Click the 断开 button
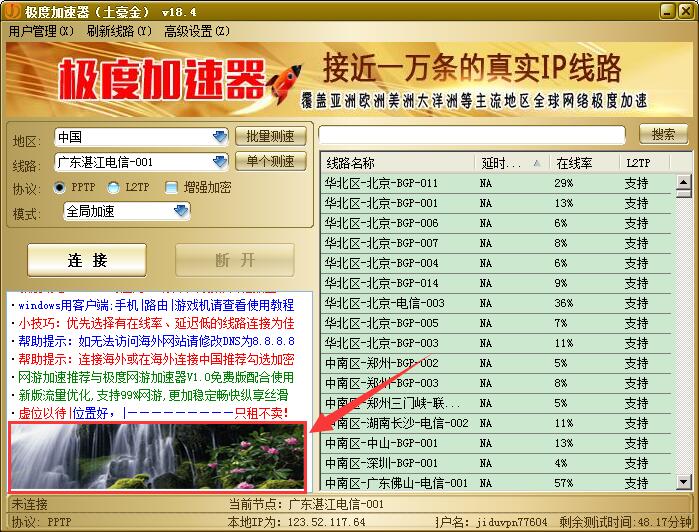The width and height of the screenshot is (699, 532). tap(235, 260)
